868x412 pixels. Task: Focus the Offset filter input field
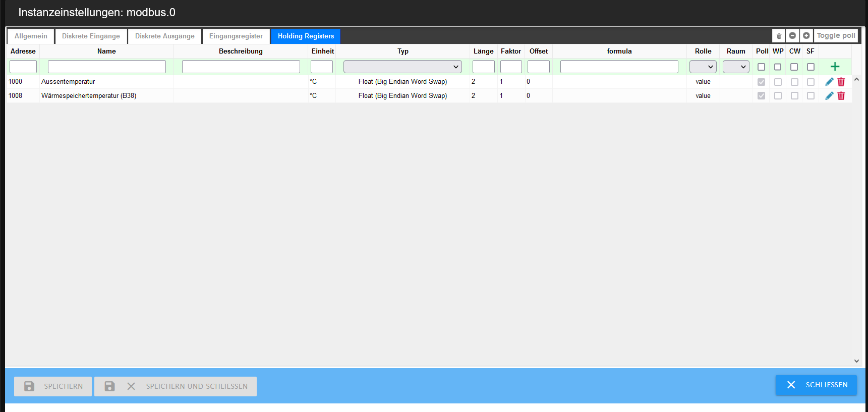539,67
